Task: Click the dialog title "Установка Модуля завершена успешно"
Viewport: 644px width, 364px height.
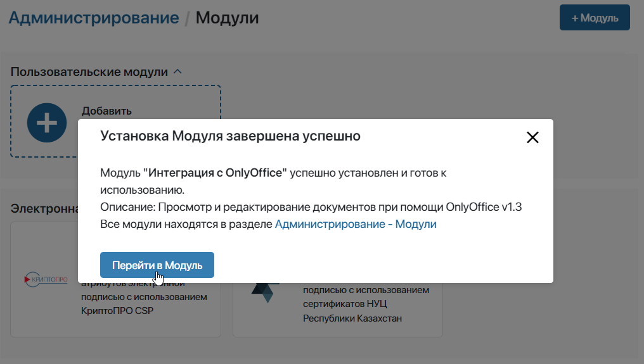Action: pos(230,136)
